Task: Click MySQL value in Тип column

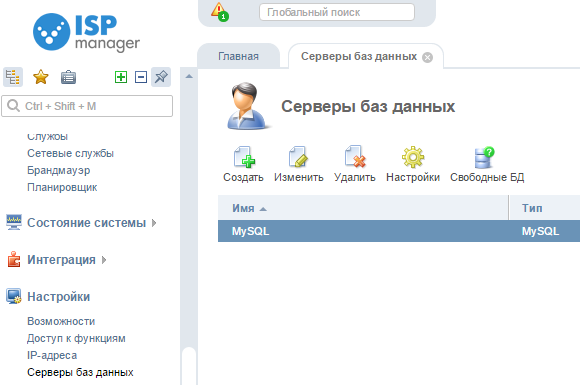Action: (540, 231)
